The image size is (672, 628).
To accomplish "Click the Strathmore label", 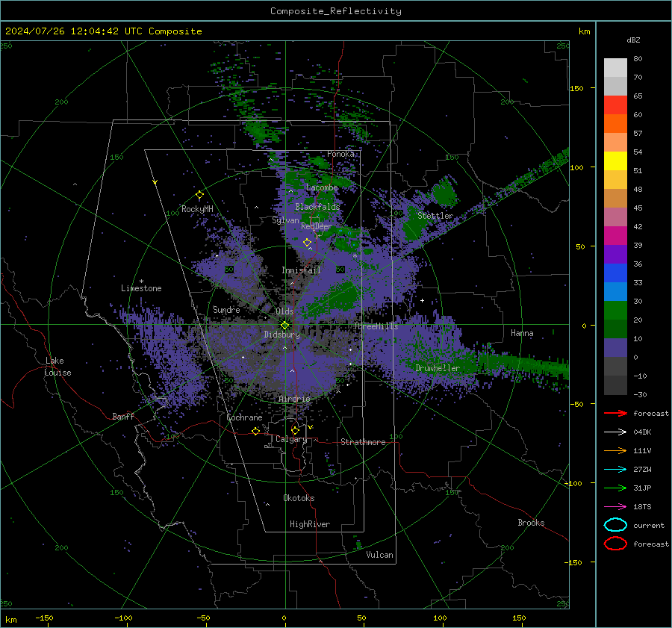I will coord(363,442).
